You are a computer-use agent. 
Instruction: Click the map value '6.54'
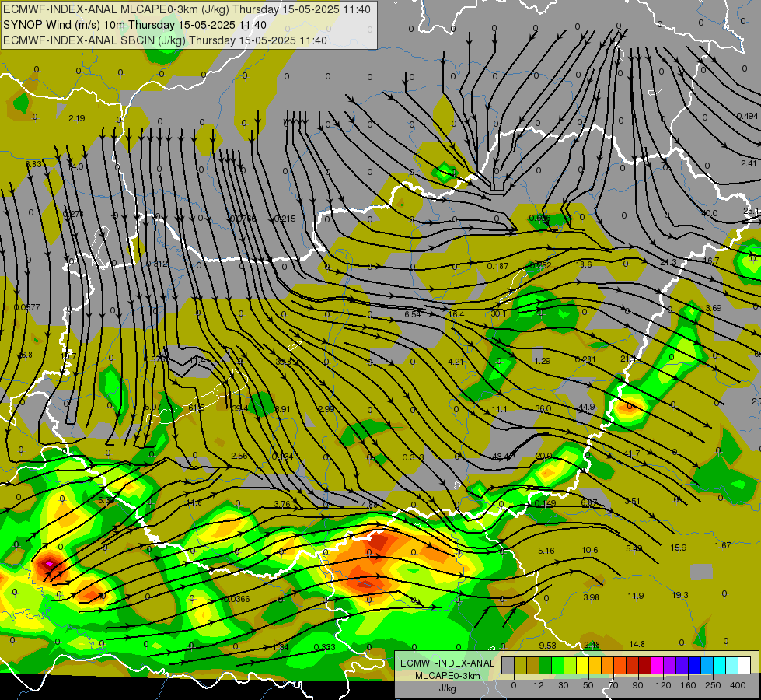click(413, 314)
